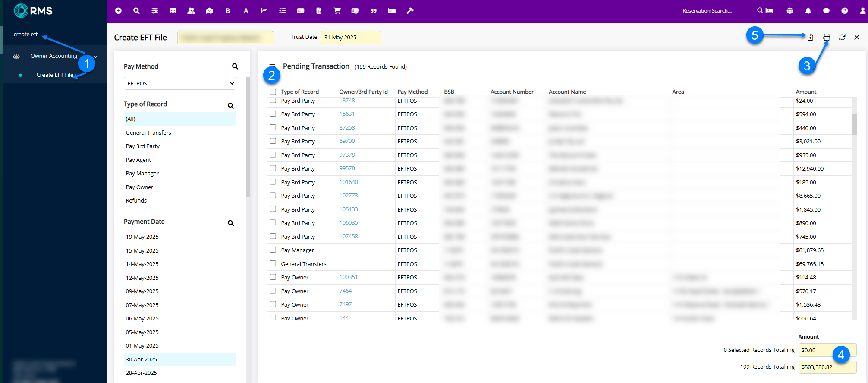This screenshot has height=383, width=868.
Task: Select the 19-May-2025 payment date
Action: [142, 237]
